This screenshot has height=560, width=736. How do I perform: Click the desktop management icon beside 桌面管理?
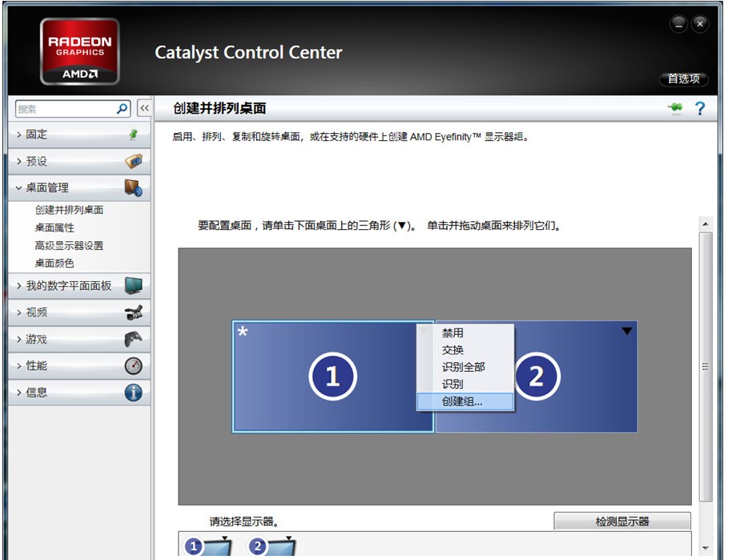tap(134, 187)
